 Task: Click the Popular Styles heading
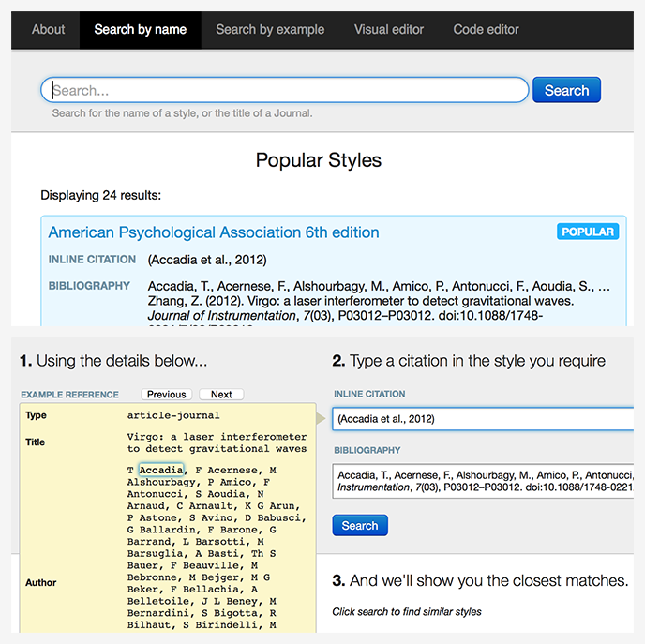tap(319, 160)
